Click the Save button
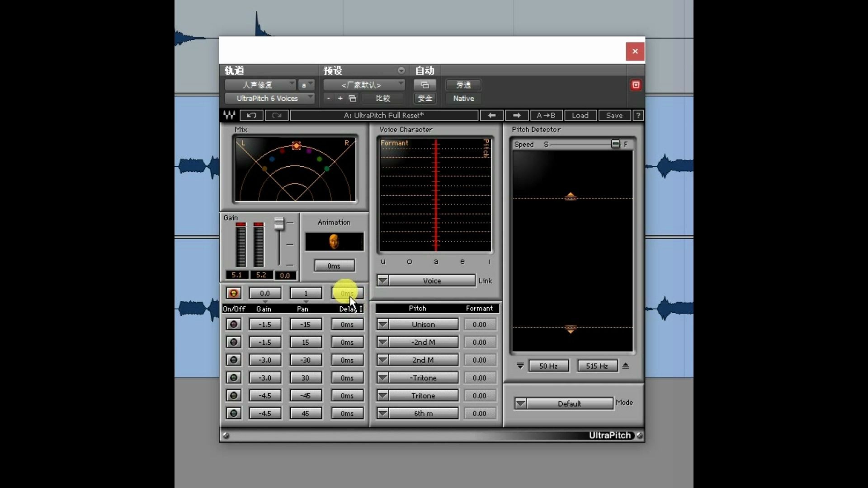 [614, 115]
